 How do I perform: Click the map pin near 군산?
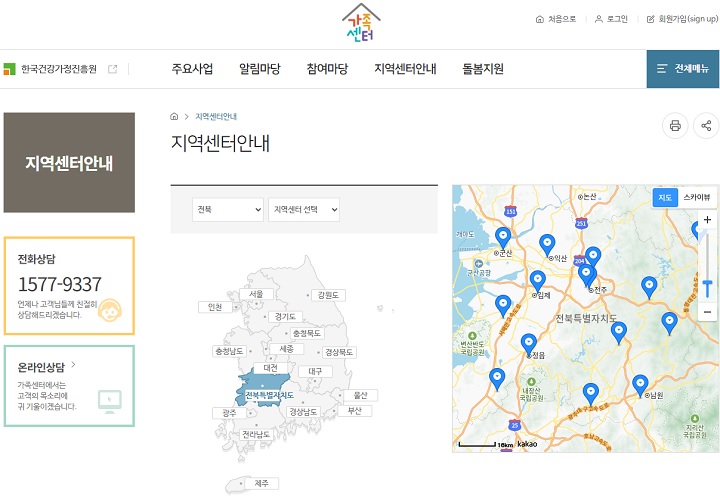[503, 237]
